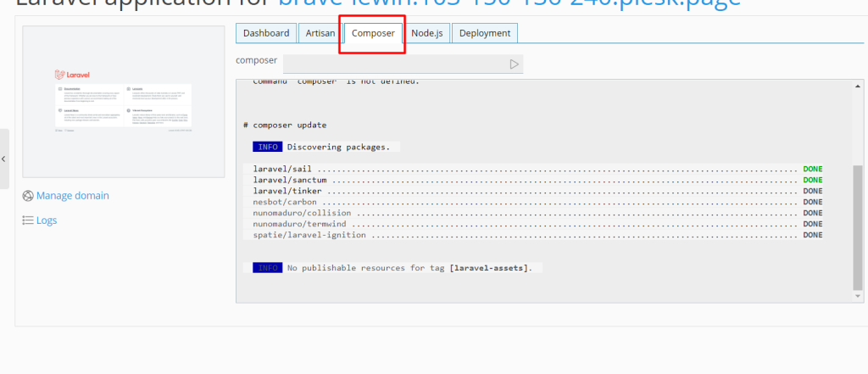Select the nunomaduro/termwind output row
Screen dimensions: 868x374
[x=534, y=225]
